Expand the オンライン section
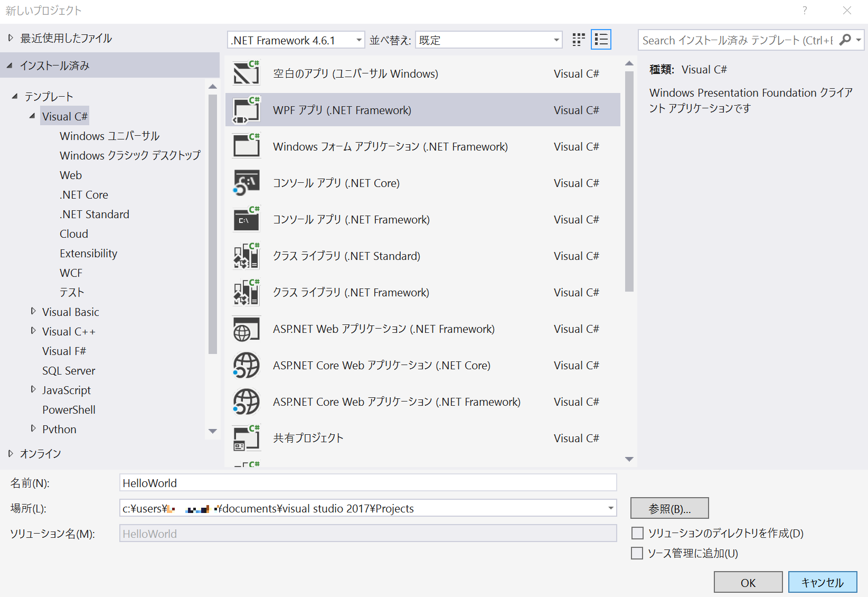The width and height of the screenshot is (868, 597). coord(11,453)
